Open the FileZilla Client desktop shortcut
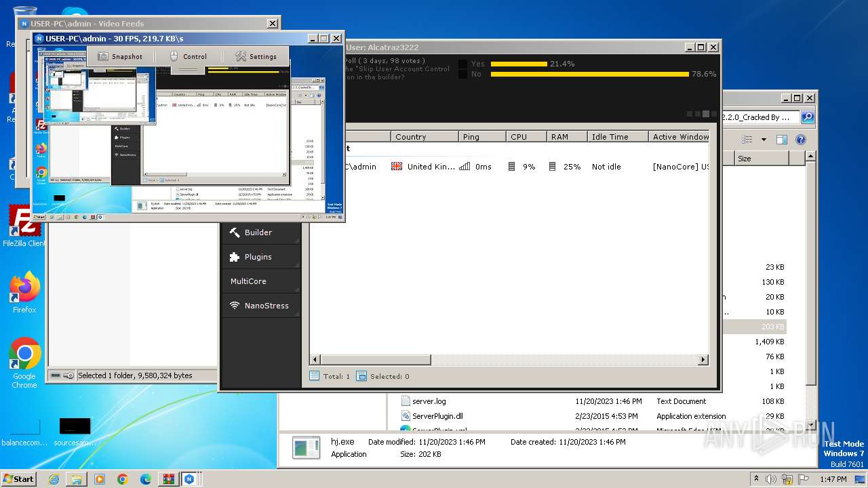The height and width of the screenshot is (488, 868). tap(24, 226)
